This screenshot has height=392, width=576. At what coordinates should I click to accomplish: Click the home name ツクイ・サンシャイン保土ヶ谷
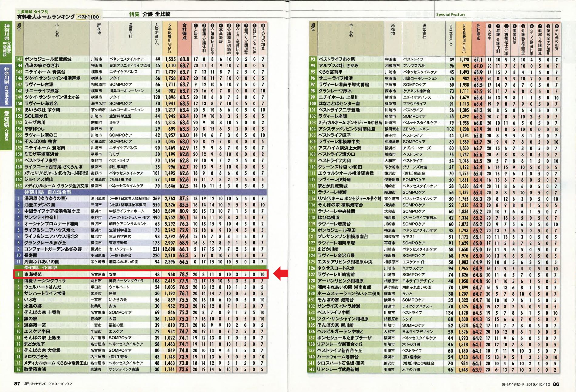[52, 97]
